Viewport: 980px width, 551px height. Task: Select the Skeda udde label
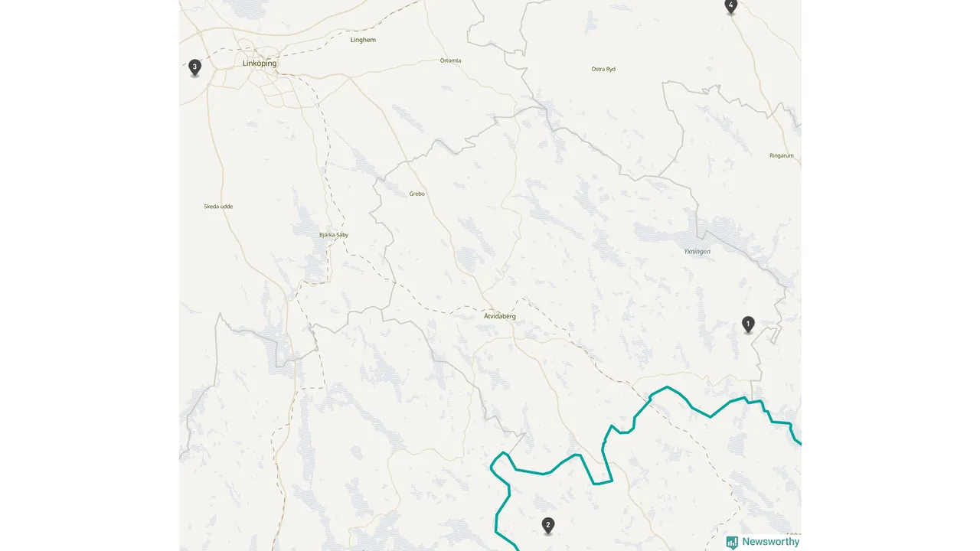tap(218, 207)
